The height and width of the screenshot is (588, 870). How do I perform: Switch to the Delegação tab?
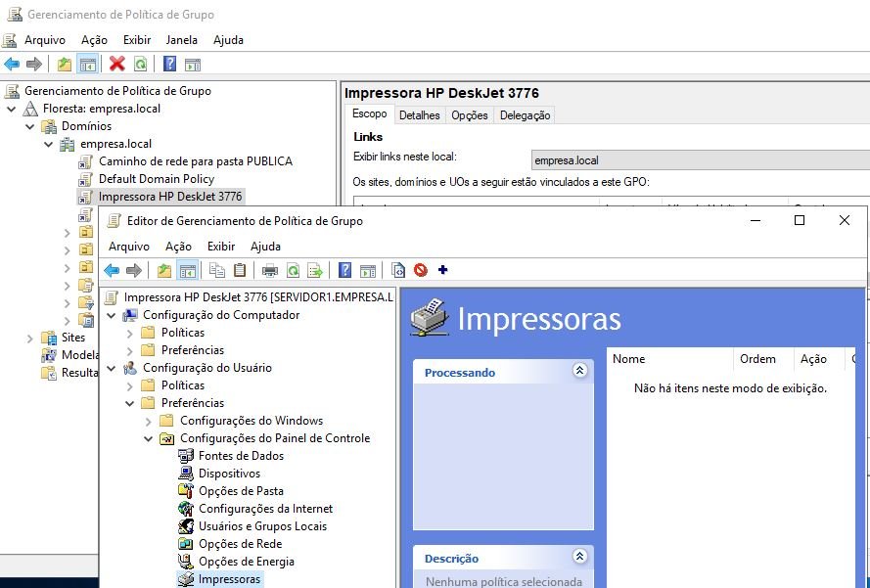click(525, 115)
